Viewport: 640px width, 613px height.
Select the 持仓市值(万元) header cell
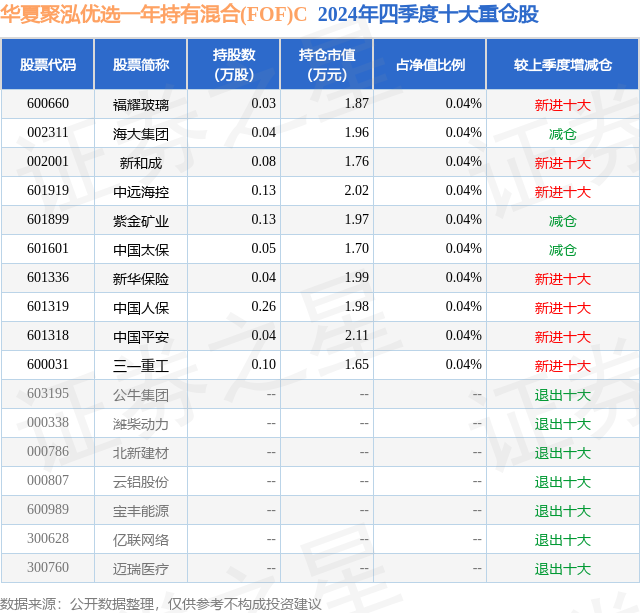point(327,64)
